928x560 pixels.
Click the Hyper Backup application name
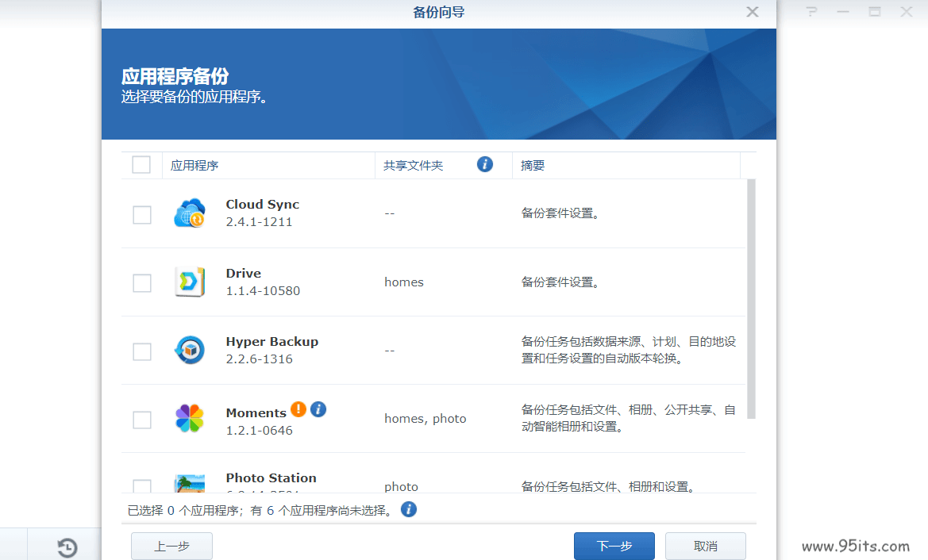click(271, 342)
